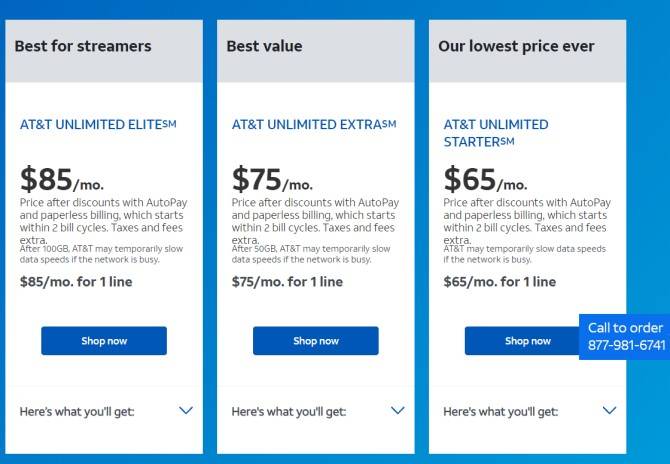
Task: Select the "Best value" card header
Action: [264, 46]
